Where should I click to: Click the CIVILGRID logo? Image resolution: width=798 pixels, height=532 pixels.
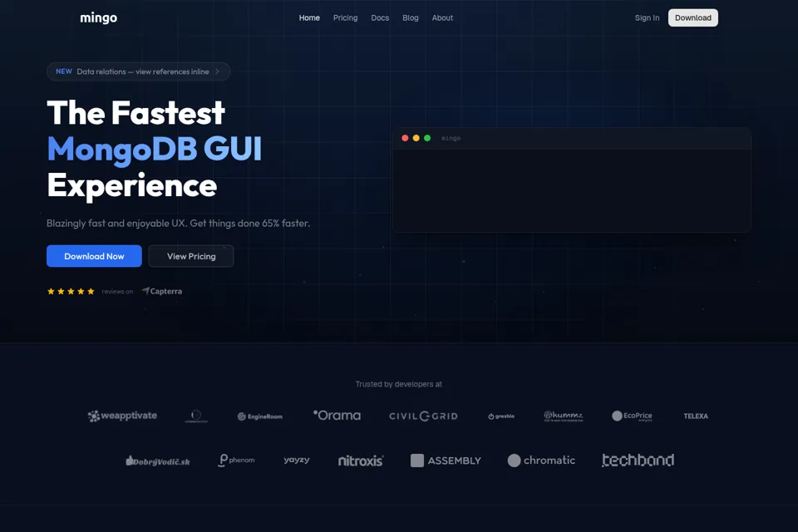coord(423,416)
